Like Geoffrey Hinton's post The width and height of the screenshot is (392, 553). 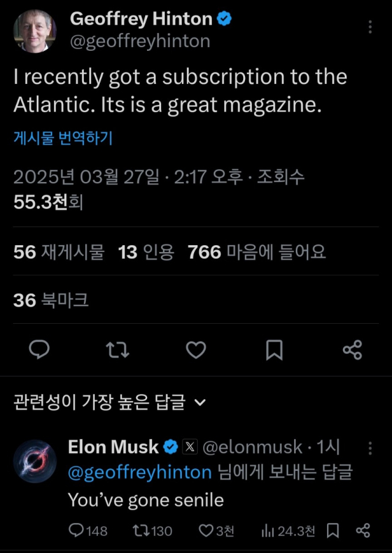tap(195, 350)
